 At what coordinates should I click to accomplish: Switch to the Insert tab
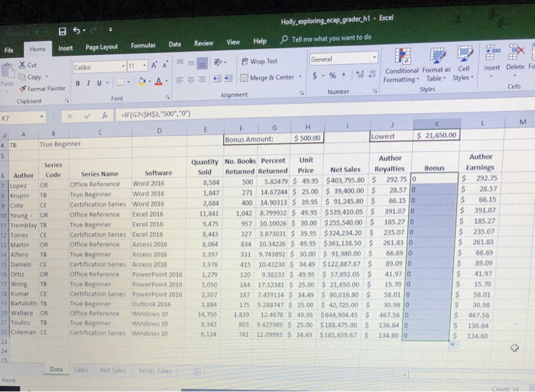pos(65,48)
